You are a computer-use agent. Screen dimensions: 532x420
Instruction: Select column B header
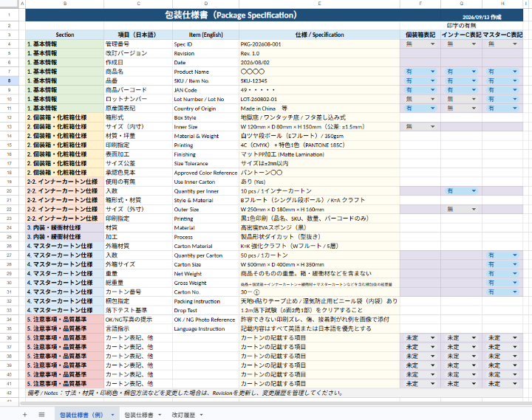pos(65,4)
